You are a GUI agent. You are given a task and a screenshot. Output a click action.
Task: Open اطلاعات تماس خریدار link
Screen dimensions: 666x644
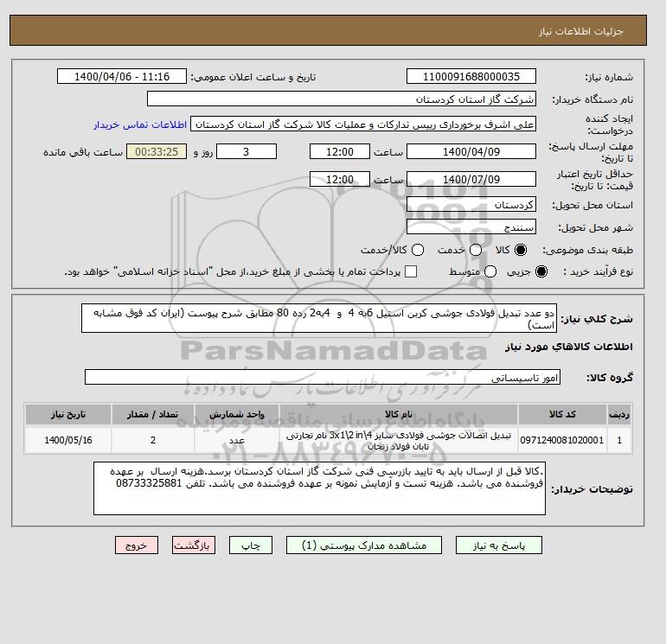click(x=140, y=124)
